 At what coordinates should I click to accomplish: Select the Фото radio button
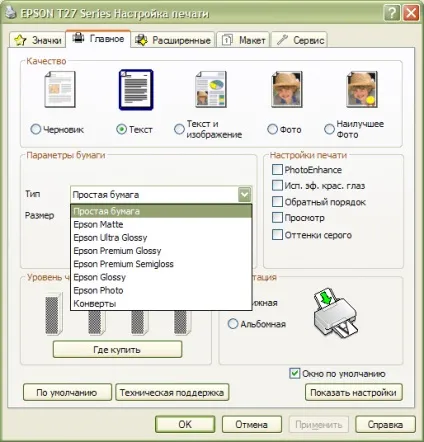coord(272,129)
